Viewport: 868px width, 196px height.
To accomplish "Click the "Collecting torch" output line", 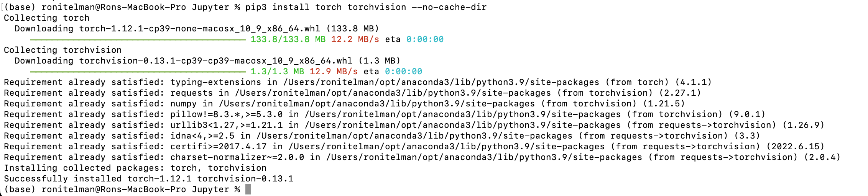I will tap(46, 18).
